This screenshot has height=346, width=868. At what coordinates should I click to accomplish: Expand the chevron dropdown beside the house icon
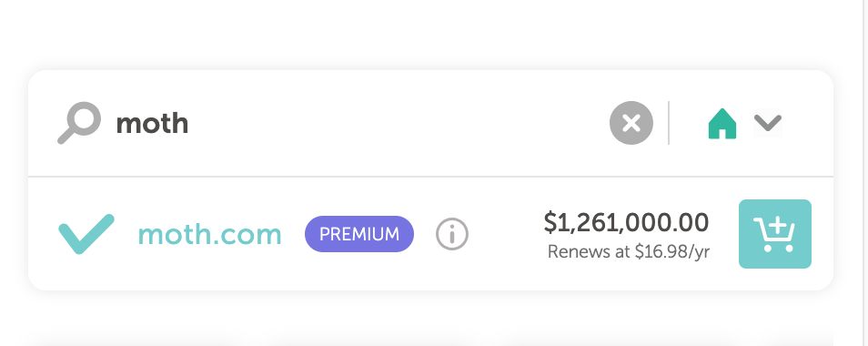point(767,123)
